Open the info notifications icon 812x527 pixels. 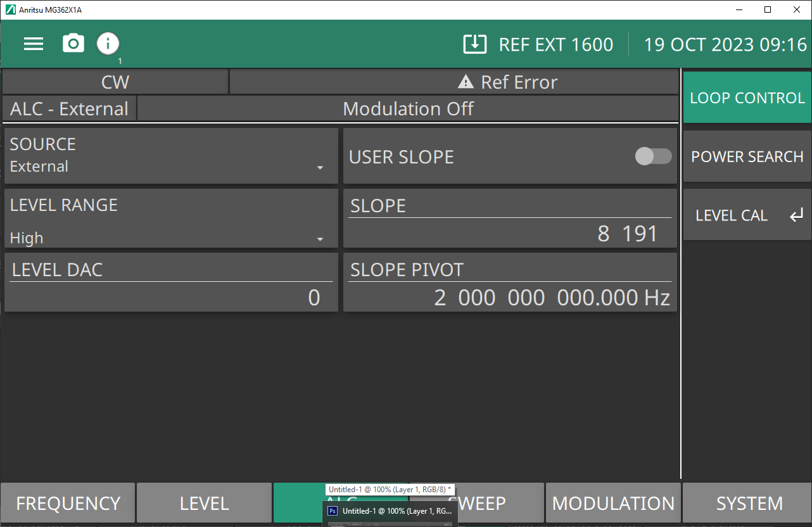click(x=108, y=44)
